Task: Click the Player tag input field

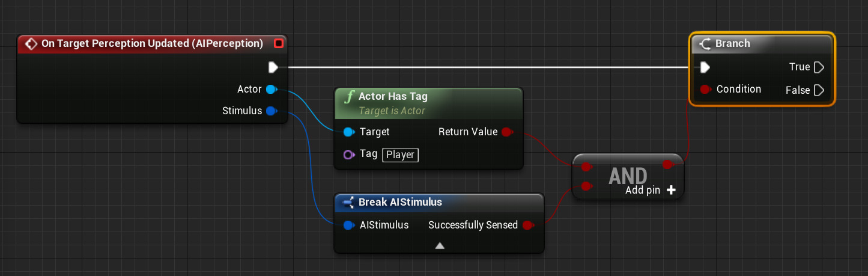Action: (400, 155)
